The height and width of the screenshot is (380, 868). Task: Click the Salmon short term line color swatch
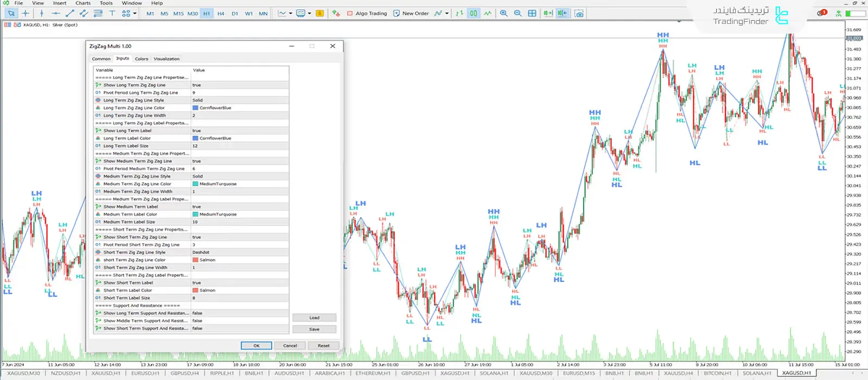pyautogui.click(x=195, y=260)
